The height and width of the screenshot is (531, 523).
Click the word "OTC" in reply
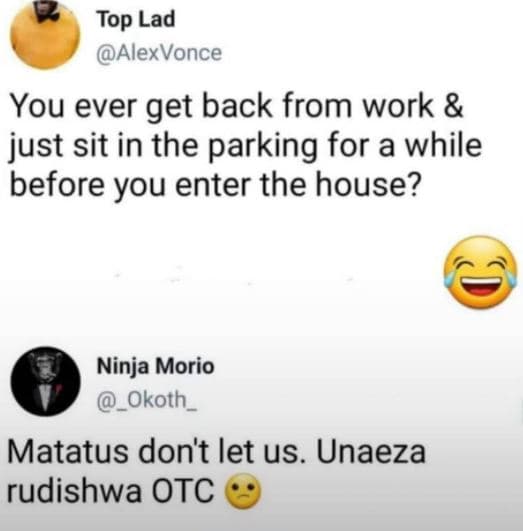point(183,491)
